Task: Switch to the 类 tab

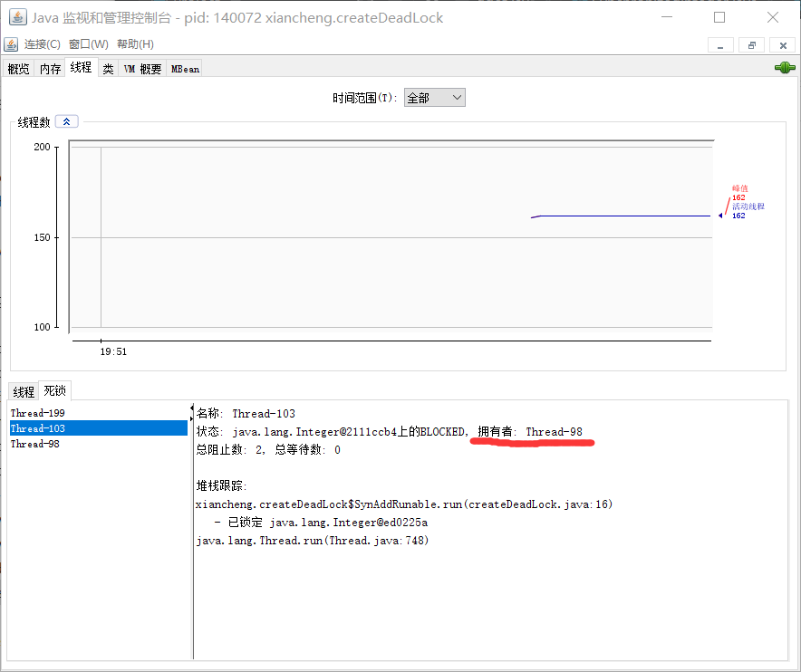Action: [109, 69]
